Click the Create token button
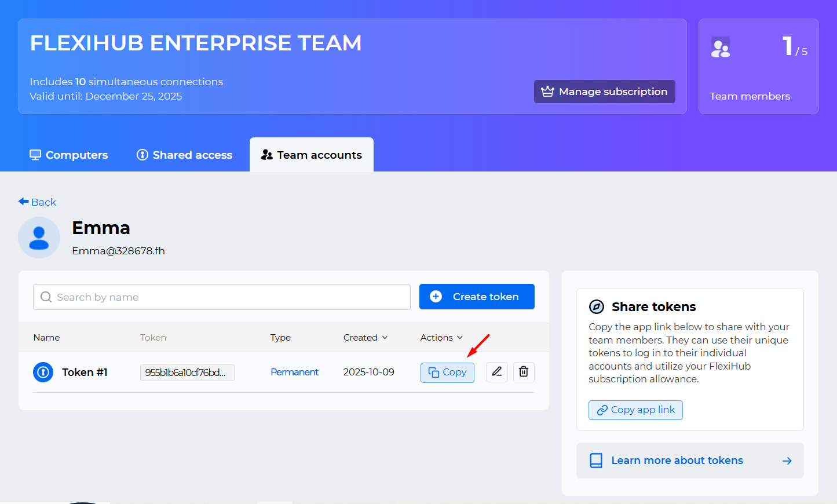Image resolution: width=837 pixels, height=504 pixels. [477, 297]
